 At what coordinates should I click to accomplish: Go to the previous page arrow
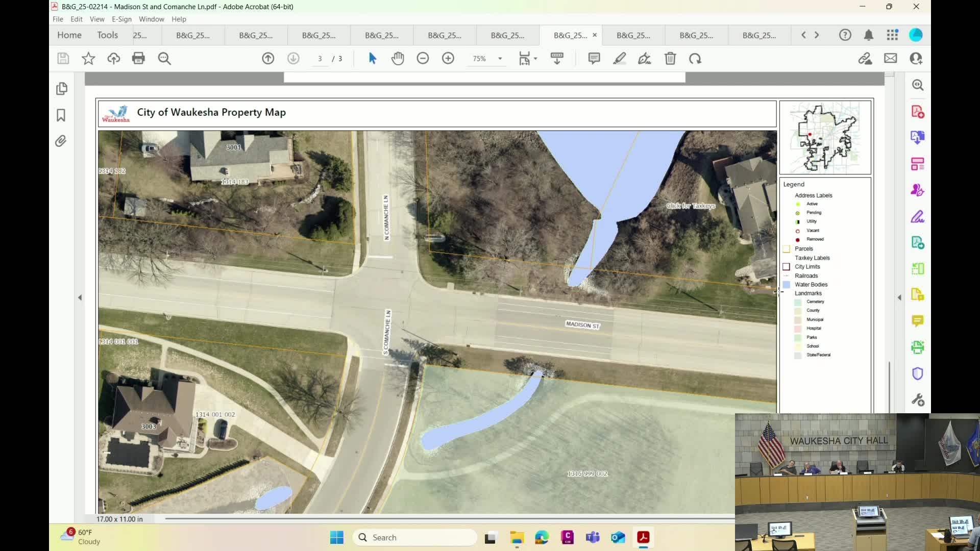pos(268,59)
